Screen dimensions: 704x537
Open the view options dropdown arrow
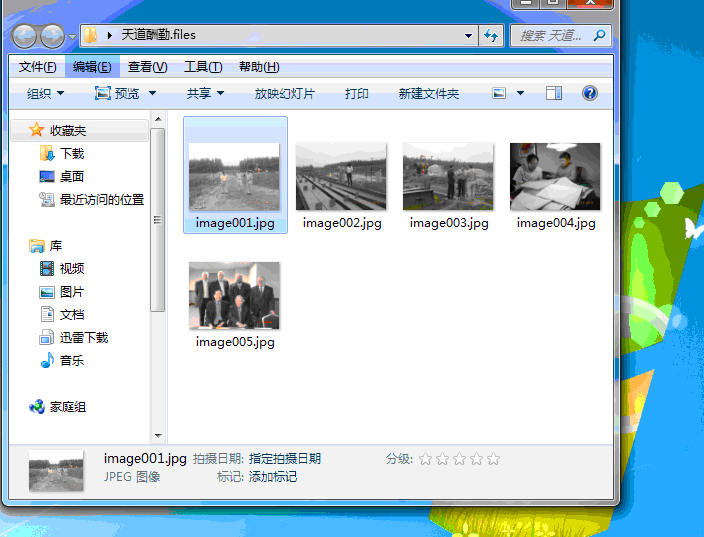520,93
